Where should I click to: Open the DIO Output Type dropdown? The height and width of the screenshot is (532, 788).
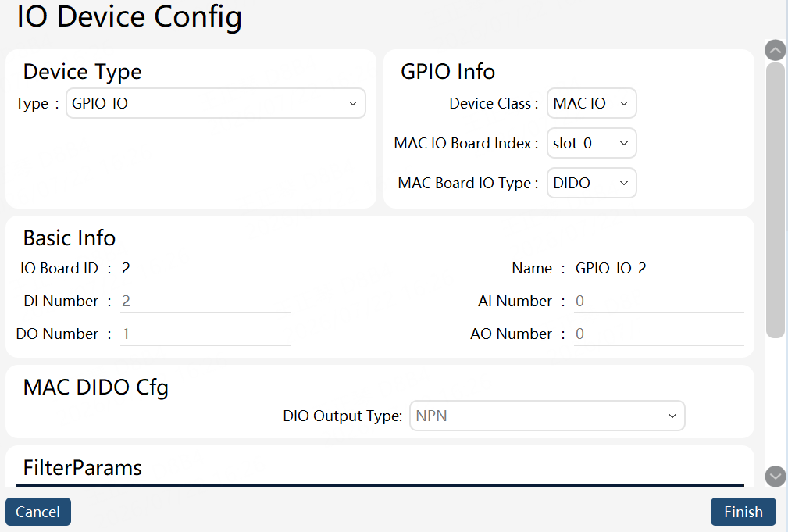(x=547, y=416)
